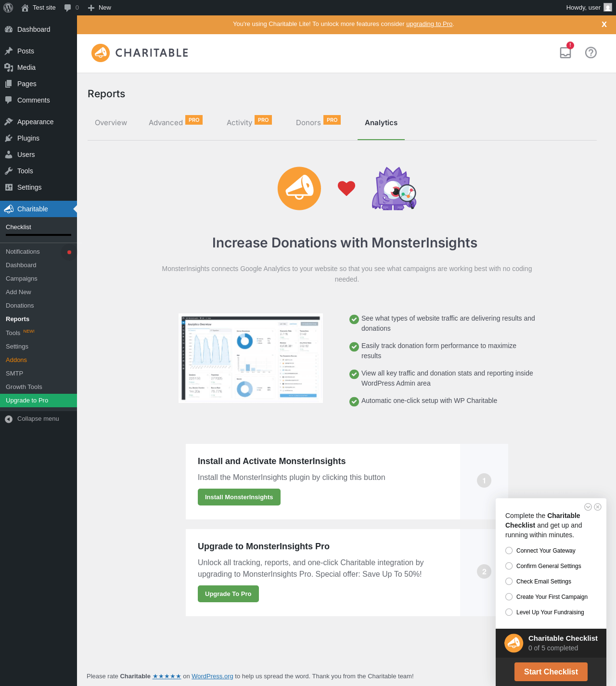This screenshot has width=616, height=686.
Task: Click the Charitable Checklist footer title
Action: (563, 638)
